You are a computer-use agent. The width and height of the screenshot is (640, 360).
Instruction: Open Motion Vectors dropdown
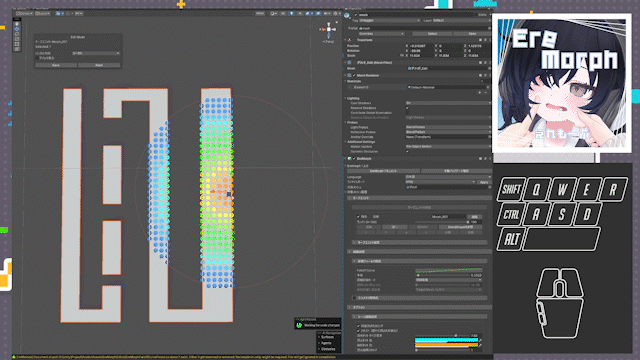pyautogui.click(x=448, y=147)
